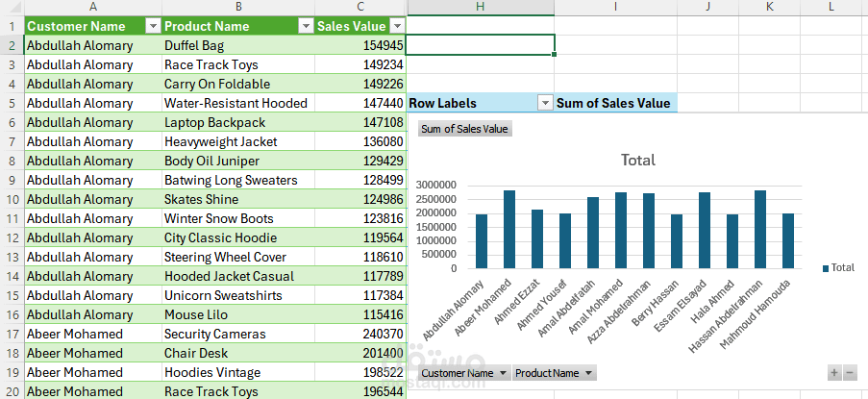Screen dimensions: 868x399
Task: Select column B header
Action: [238, 7]
